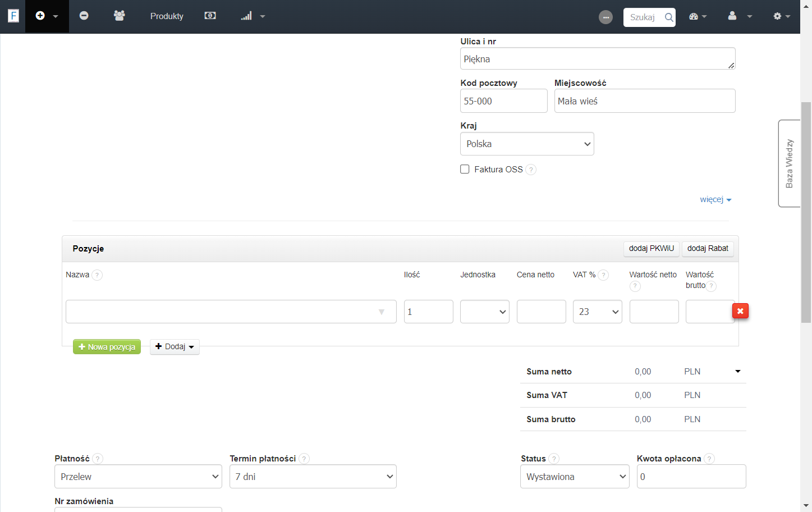Viewport: 812px width, 512px height.
Task: Click help icon next to VAT %
Action: click(x=603, y=275)
